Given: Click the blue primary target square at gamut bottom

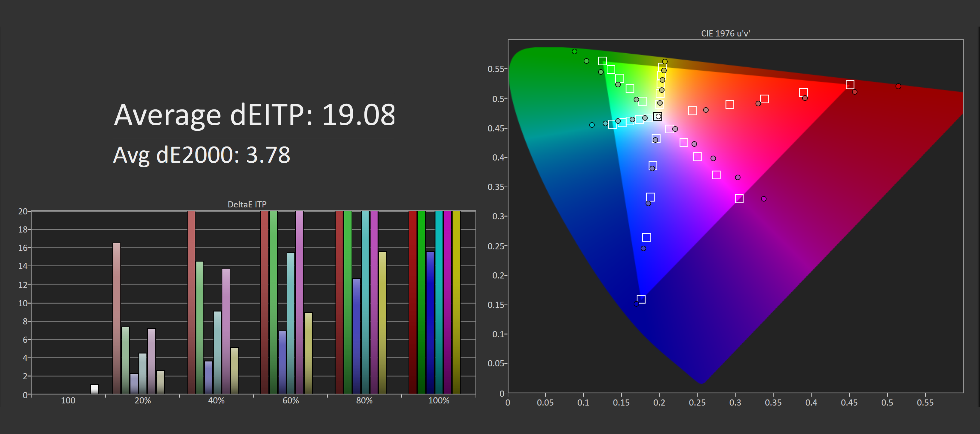Looking at the screenshot, I should tap(641, 299).
